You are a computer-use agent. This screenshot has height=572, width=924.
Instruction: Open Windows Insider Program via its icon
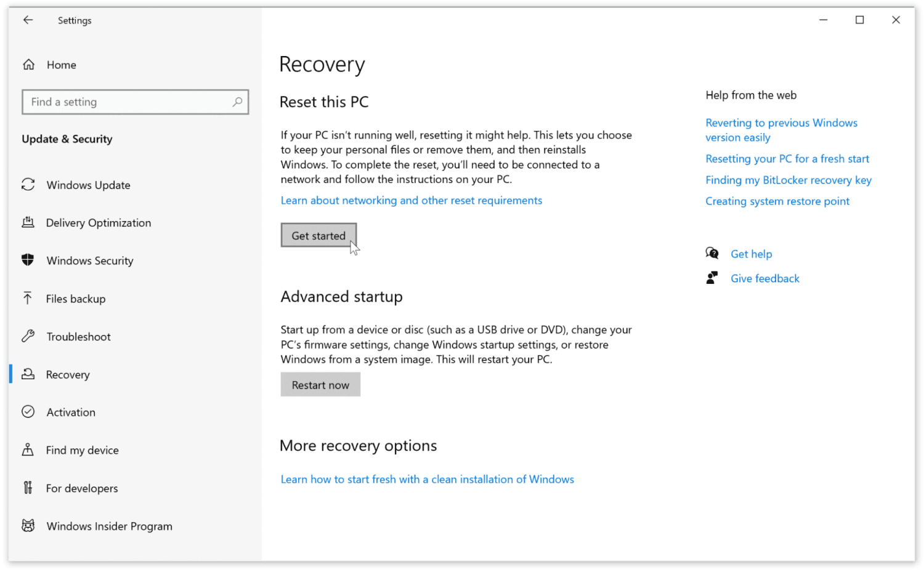tap(28, 526)
